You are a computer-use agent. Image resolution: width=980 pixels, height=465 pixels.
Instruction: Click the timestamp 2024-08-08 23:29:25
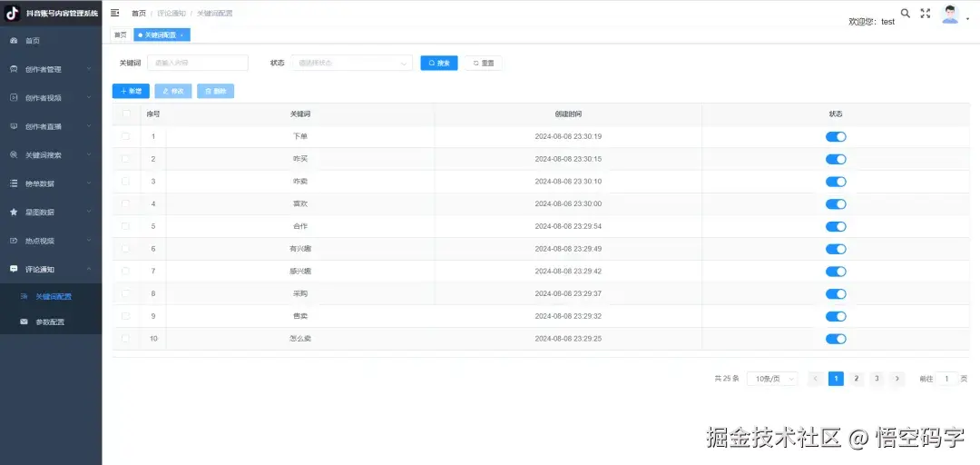point(568,339)
